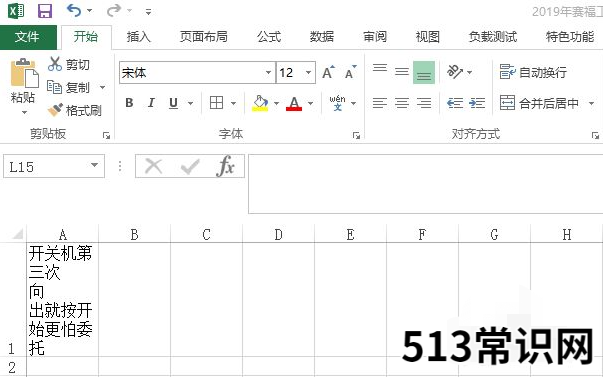This screenshot has height=377, width=603.
Task: Increase indent icon
Action: point(477,103)
